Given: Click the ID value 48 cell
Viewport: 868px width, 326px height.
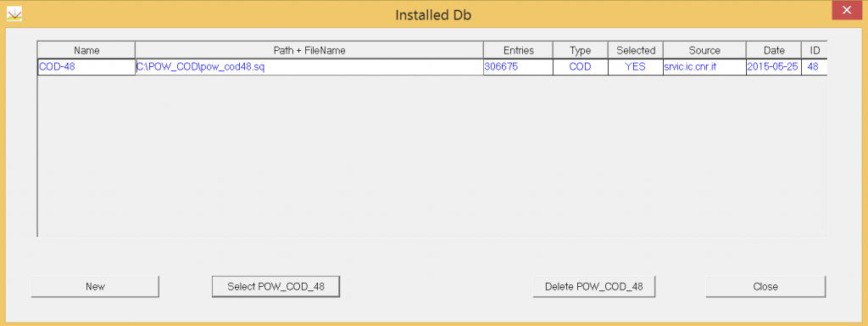Looking at the screenshot, I should (x=815, y=66).
